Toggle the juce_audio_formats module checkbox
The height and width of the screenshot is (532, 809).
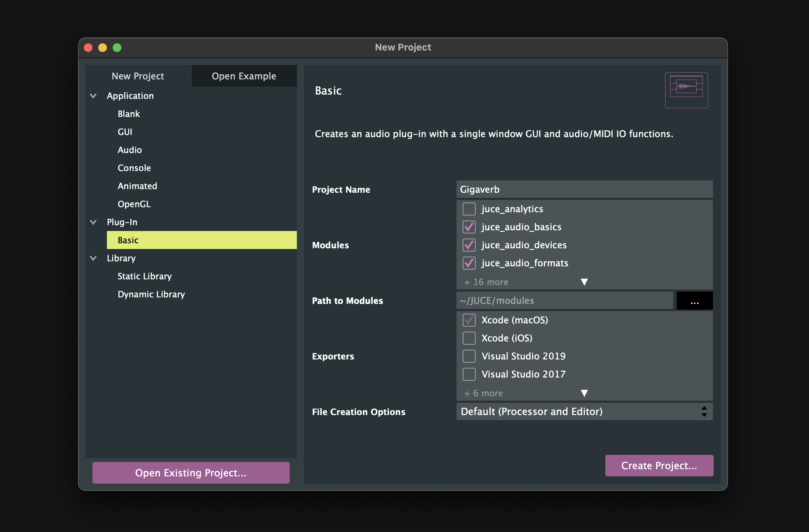point(469,263)
